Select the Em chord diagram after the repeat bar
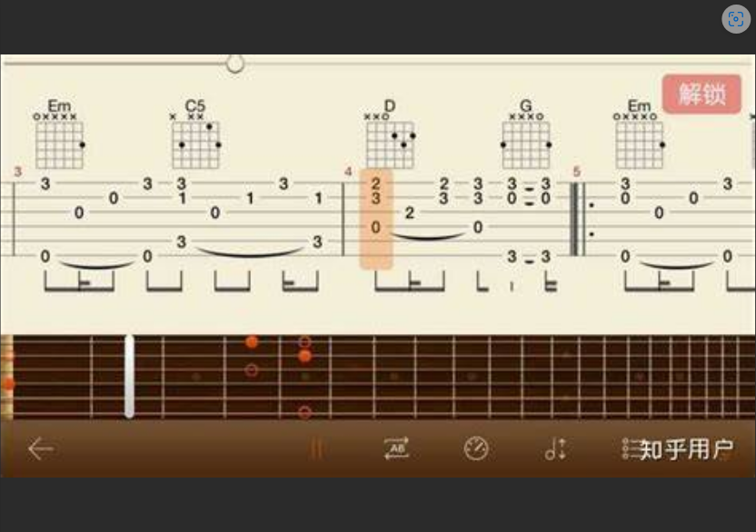756x532 pixels. [x=639, y=134]
